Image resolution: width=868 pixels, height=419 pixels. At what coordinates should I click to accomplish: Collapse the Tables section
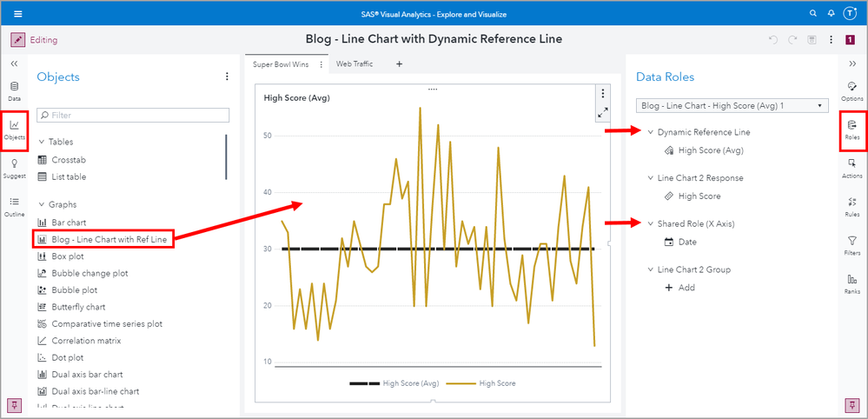pyautogui.click(x=42, y=143)
